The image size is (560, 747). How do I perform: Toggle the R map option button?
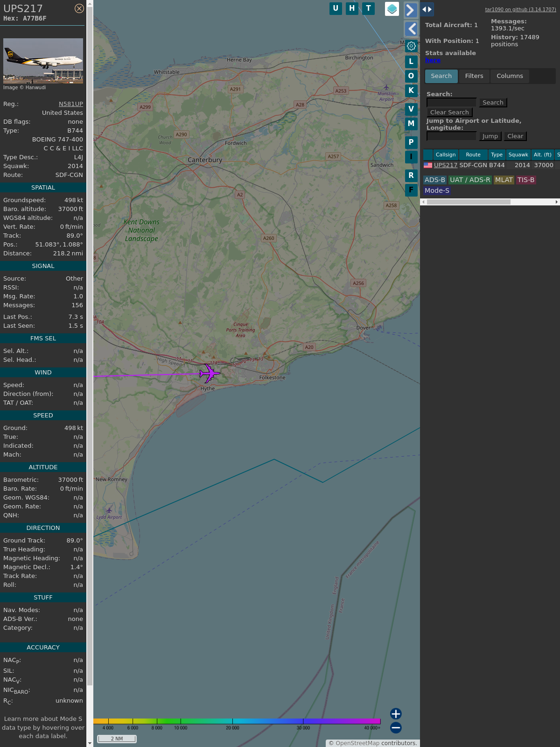tap(411, 176)
